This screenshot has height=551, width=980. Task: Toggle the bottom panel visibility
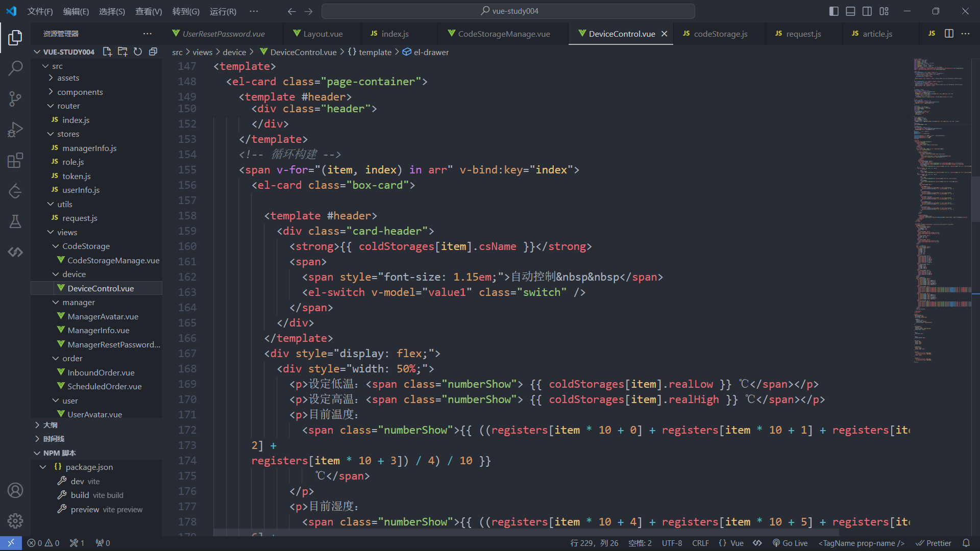pyautogui.click(x=850, y=11)
